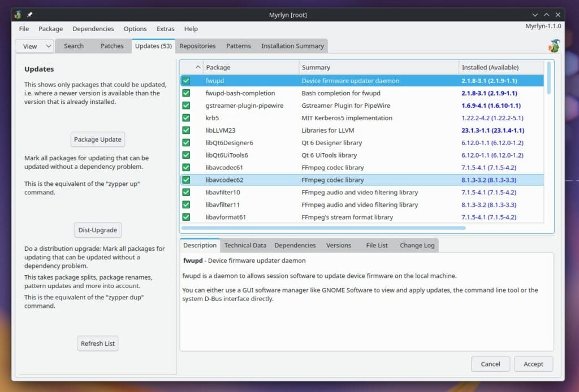
Task: Toggle the libQt6UiTools6 checkbox
Action: click(187, 155)
